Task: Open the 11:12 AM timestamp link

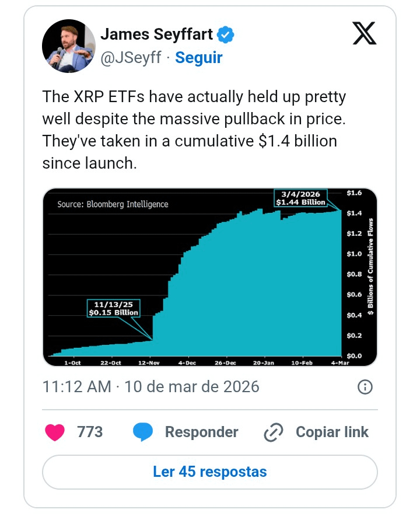Action: point(151,387)
